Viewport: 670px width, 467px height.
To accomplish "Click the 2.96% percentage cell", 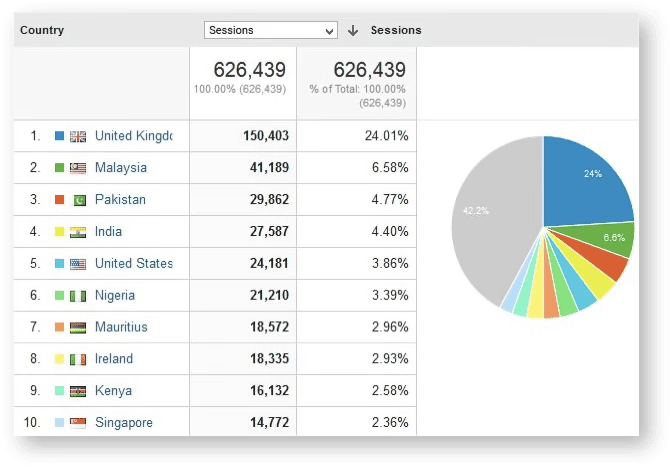I will coord(390,327).
